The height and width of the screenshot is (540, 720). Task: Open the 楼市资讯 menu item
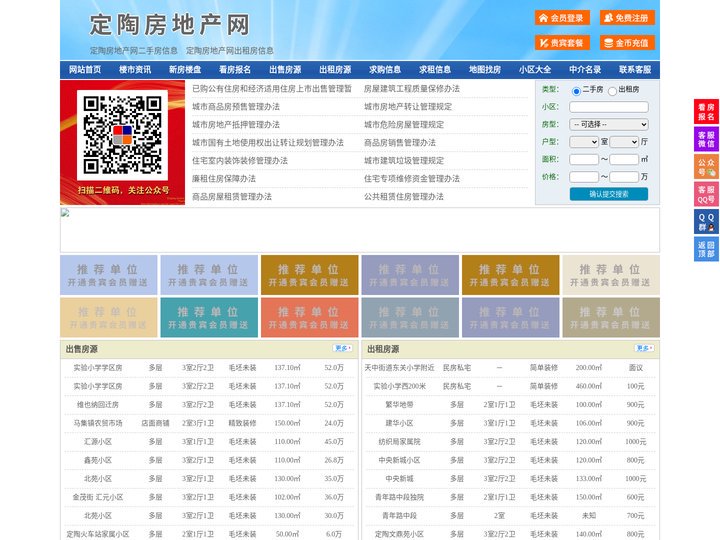click(x=135, y=70)
